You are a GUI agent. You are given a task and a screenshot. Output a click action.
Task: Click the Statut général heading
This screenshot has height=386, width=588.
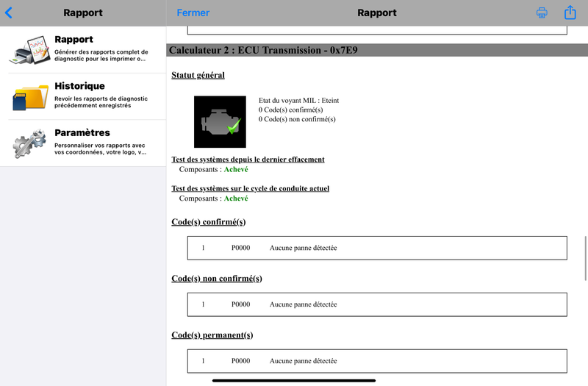pos(198,75)
